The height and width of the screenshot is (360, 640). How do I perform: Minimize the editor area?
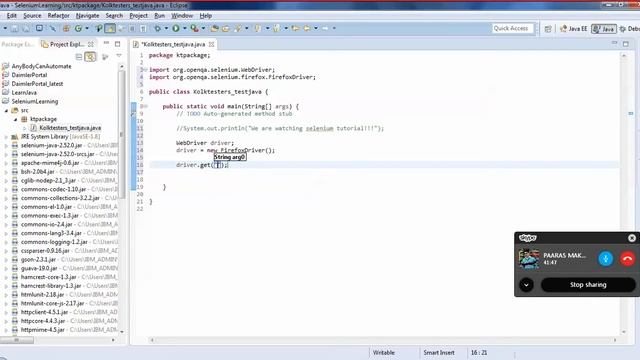coord(614,43)
